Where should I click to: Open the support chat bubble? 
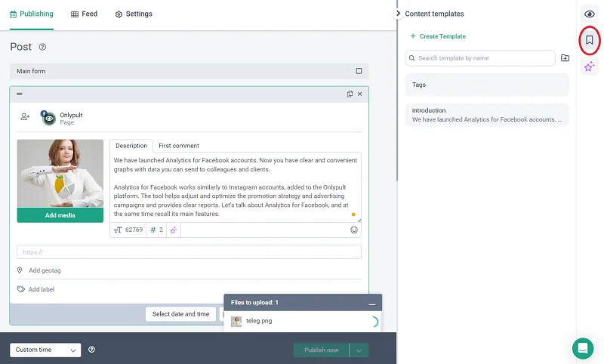coord(582,348)
